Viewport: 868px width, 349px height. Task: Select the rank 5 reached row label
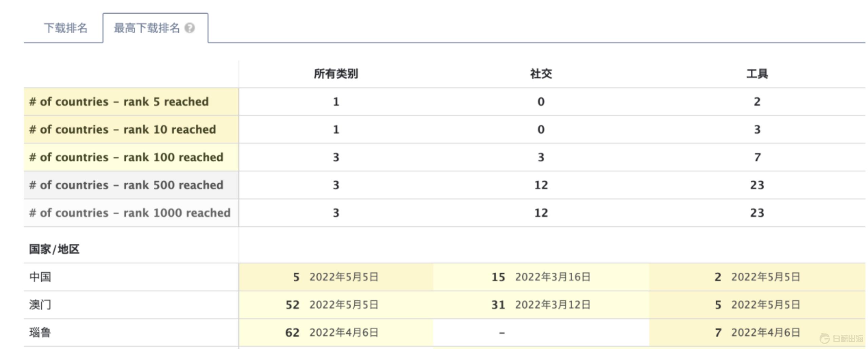pyautogui.click(x=119, y=102)
